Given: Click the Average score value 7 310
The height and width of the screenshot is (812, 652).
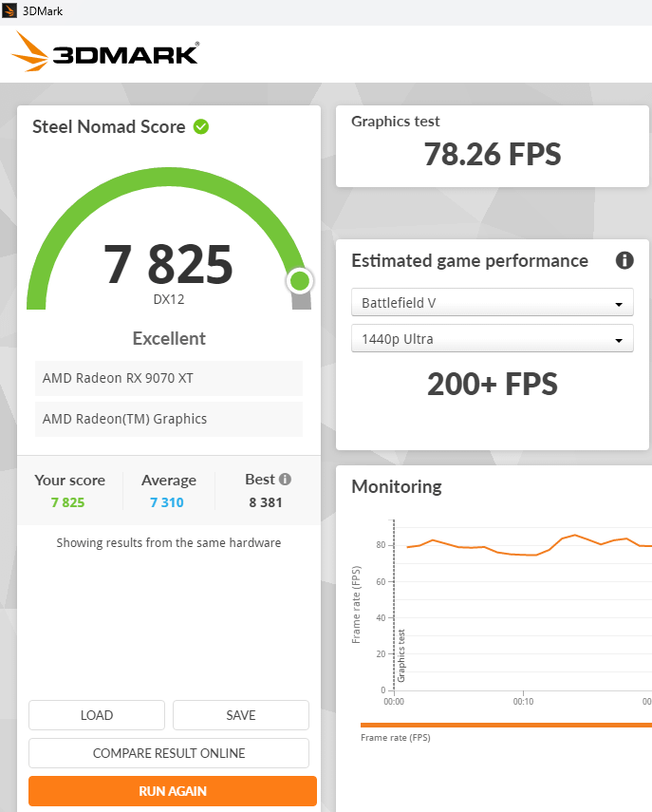Looking at the screenshot, I should pyautogui.click(x=167, y=502).
